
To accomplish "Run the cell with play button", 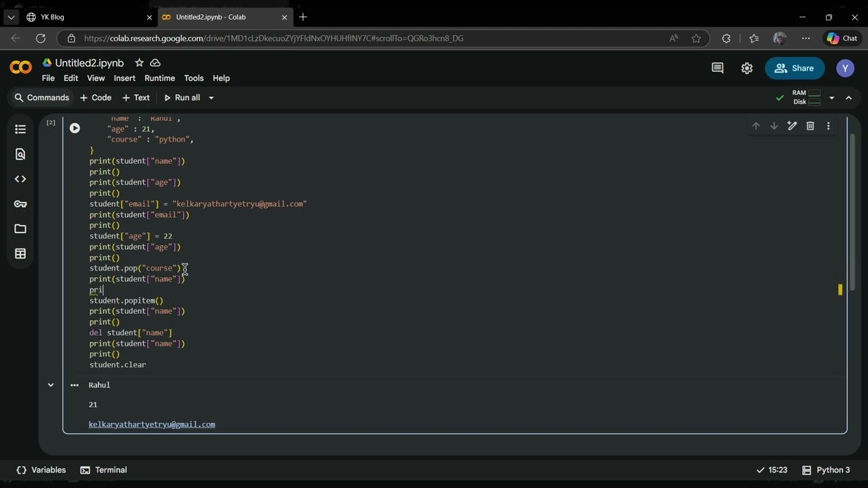I will click(75, 128).
